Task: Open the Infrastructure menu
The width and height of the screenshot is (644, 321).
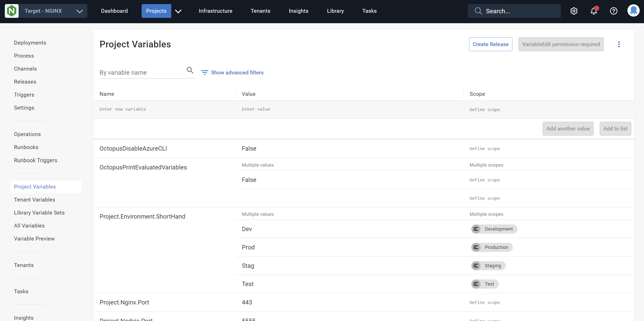Action: point(215,11)
